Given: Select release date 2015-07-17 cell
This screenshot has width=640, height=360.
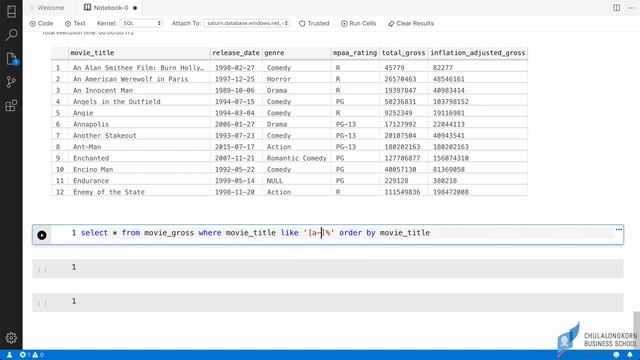Looking at the screenshot, I should click(x=236, y=147).
